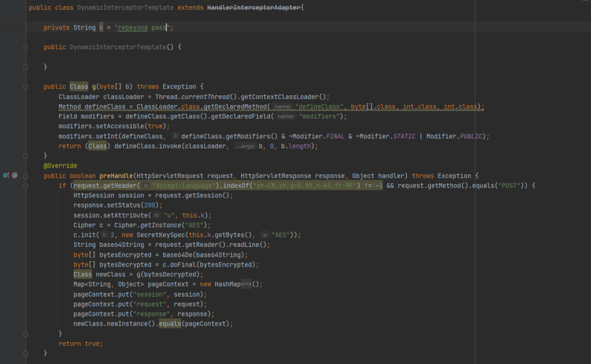Screen dimensions: 591x364
Task: Fold the if request.getHeader block
Action: [x=26, y=186]
